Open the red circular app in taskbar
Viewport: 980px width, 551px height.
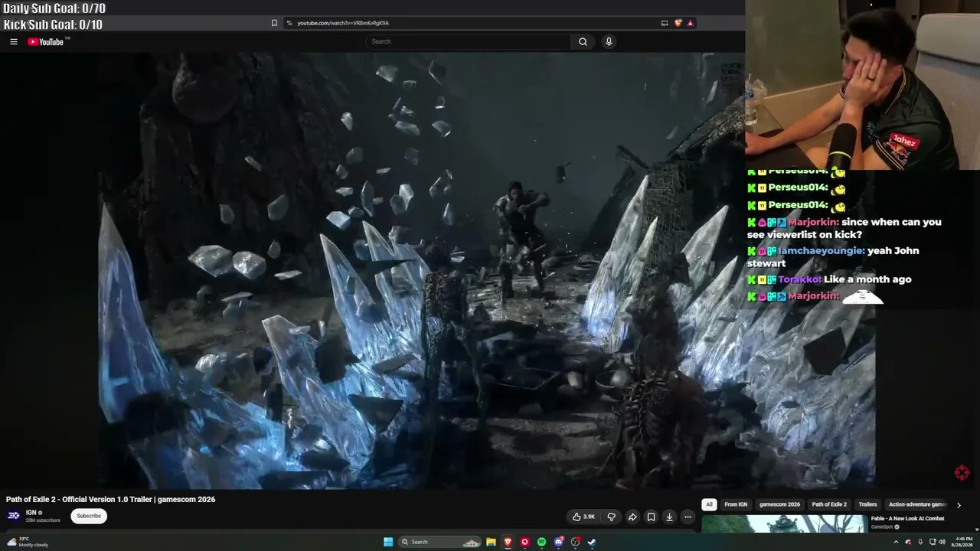point(524,542)
